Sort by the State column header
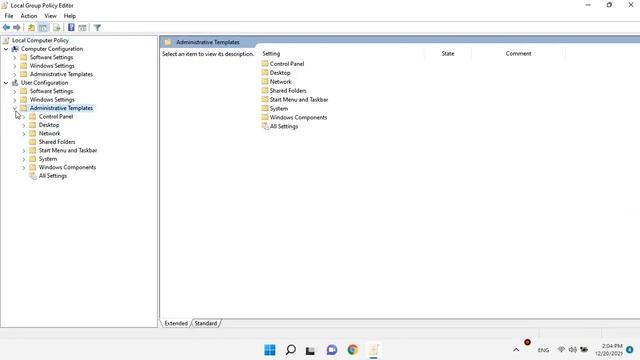Viewport: 640px width, 360px height. pyautogui.click(x=448, y=53)
